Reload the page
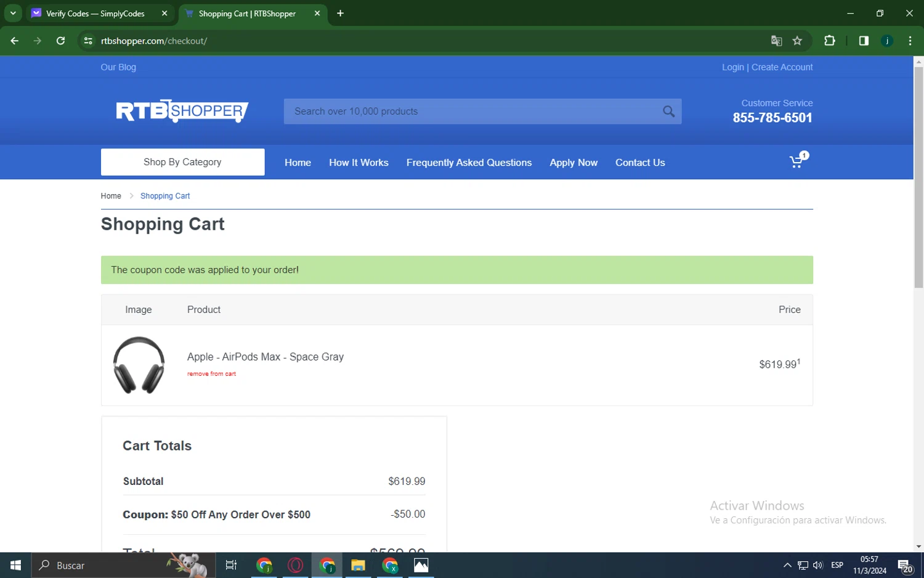The height and width of the screenshot is (578, 924). click(60, 41)
